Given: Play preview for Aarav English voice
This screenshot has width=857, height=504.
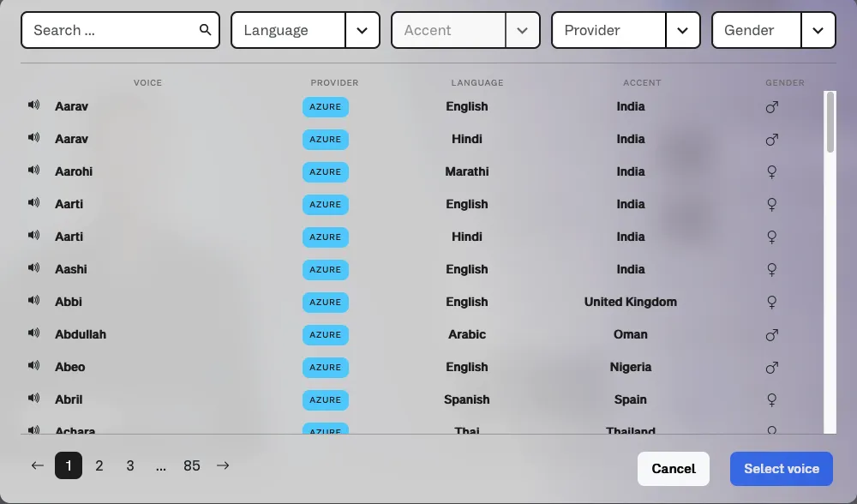Looking at the screenshot, I should pos(34,105).
